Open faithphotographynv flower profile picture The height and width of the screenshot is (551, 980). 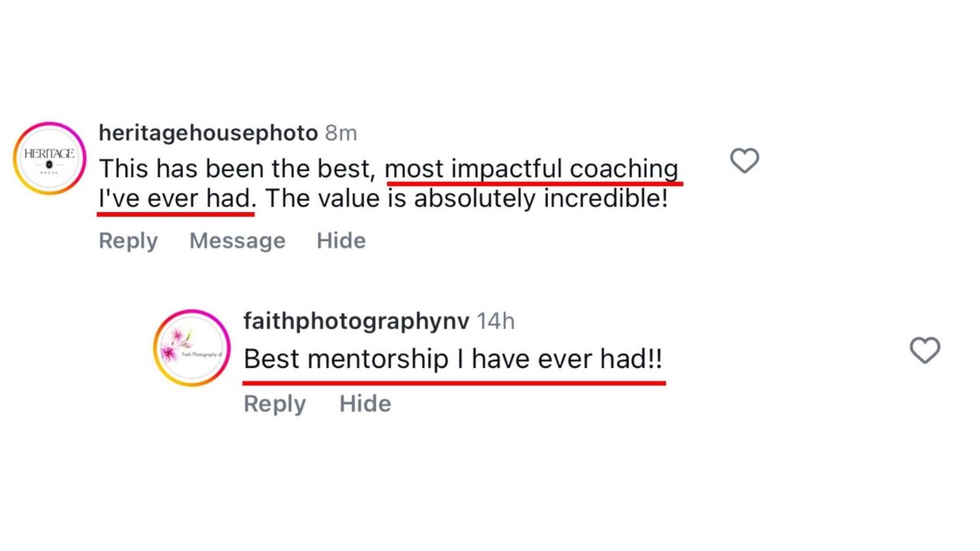(x=191, y=348)
